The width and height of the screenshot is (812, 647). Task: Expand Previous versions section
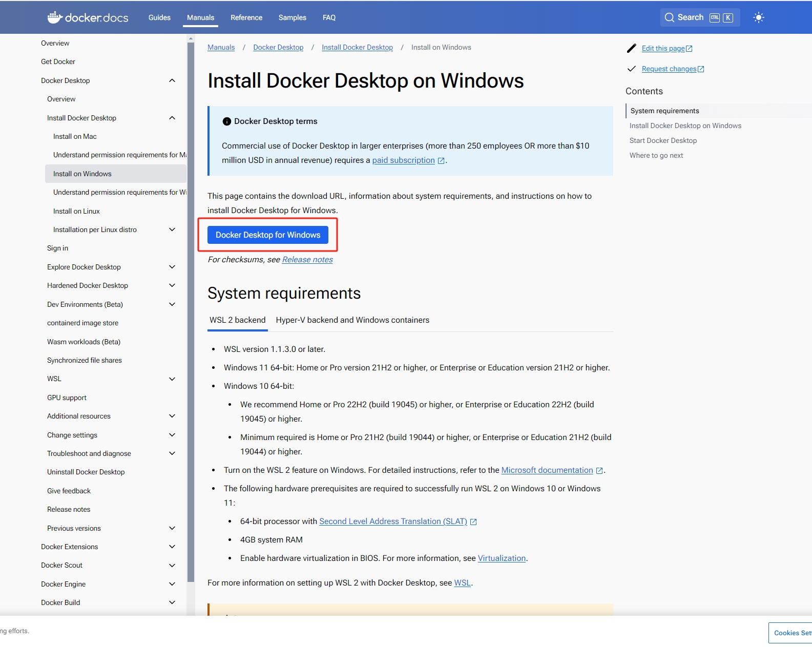point(172,528)
